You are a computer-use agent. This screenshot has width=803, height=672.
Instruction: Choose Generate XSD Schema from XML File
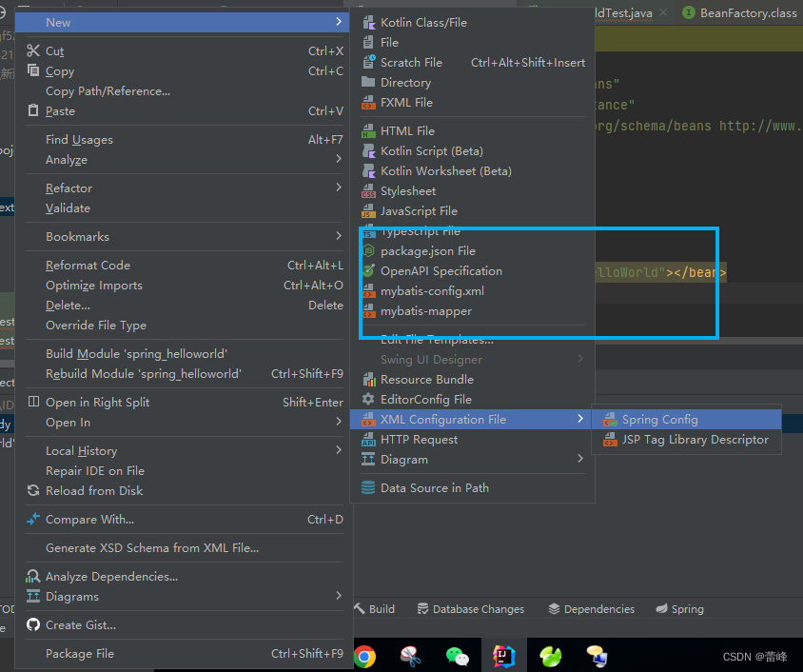[184, 548]
